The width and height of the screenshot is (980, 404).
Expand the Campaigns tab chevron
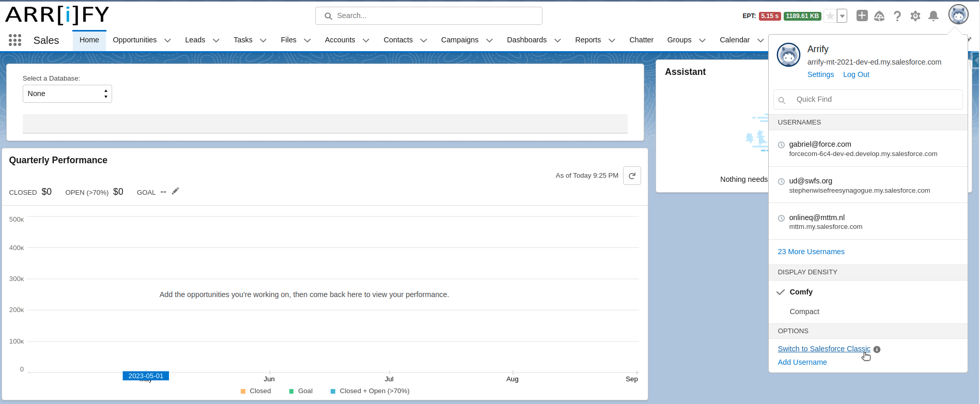(x=489, y=40)
